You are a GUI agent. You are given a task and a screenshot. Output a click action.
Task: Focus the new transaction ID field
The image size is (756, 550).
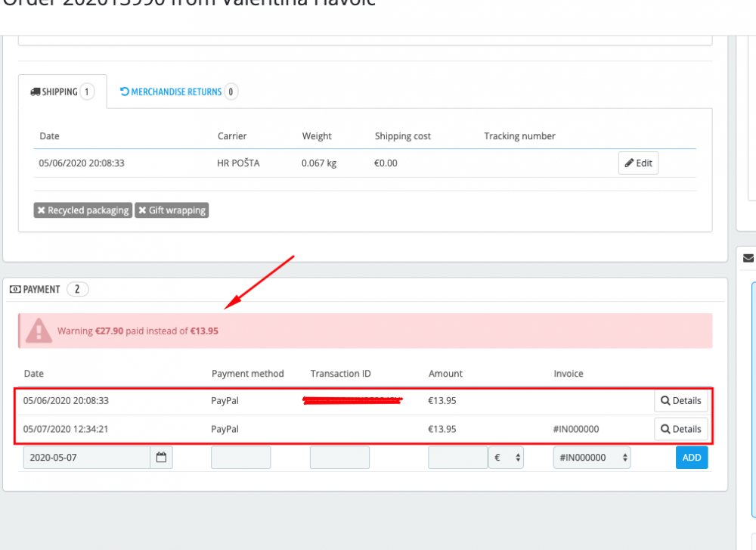339,458
